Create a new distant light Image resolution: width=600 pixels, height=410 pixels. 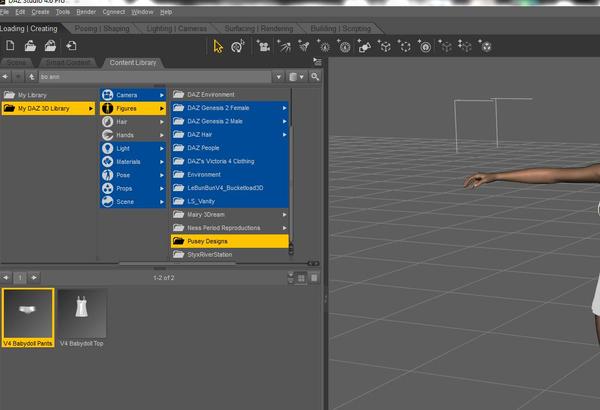coord(284,46)
